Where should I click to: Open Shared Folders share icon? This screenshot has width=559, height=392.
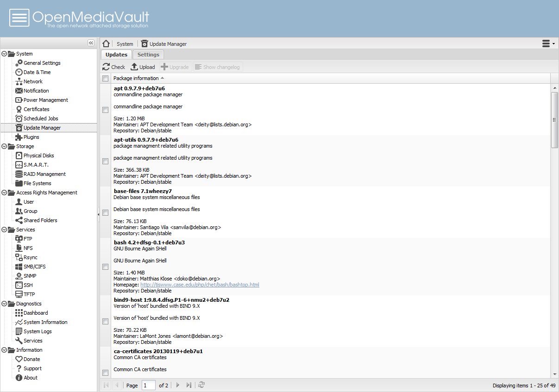click(x=19, y=220)
